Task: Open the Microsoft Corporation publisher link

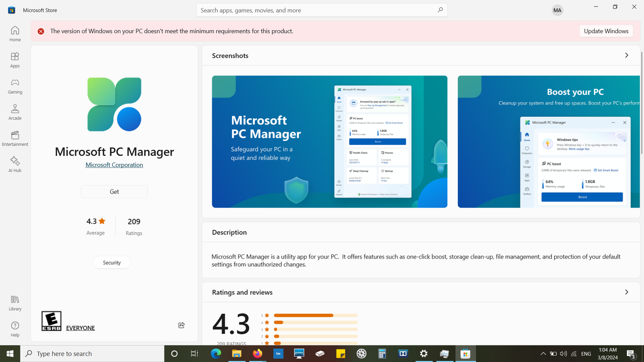Action: 114,165
